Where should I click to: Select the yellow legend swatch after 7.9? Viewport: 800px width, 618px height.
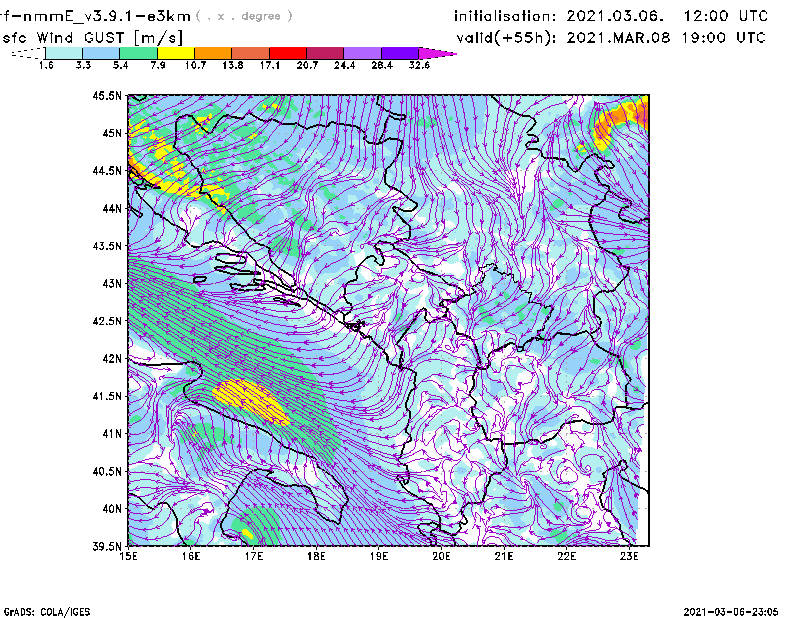(176, 53)
